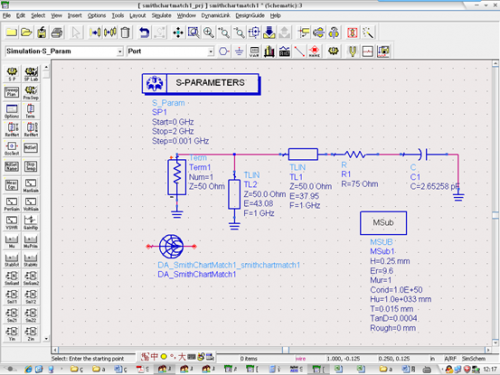The image size is (500, 375).
Task: Print the schematic with printer icon
Action: point(57,32)
